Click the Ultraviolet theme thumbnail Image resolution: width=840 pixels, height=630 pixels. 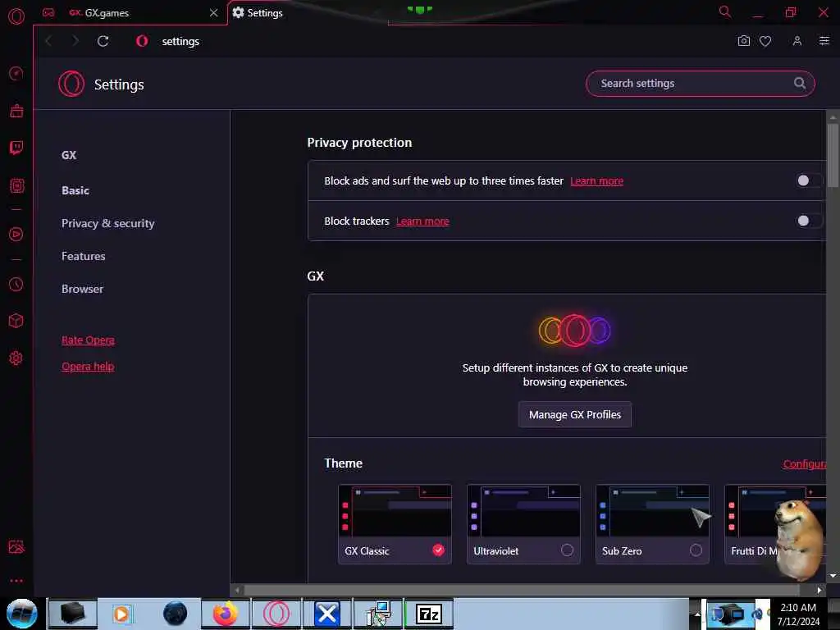pos(523,512)
